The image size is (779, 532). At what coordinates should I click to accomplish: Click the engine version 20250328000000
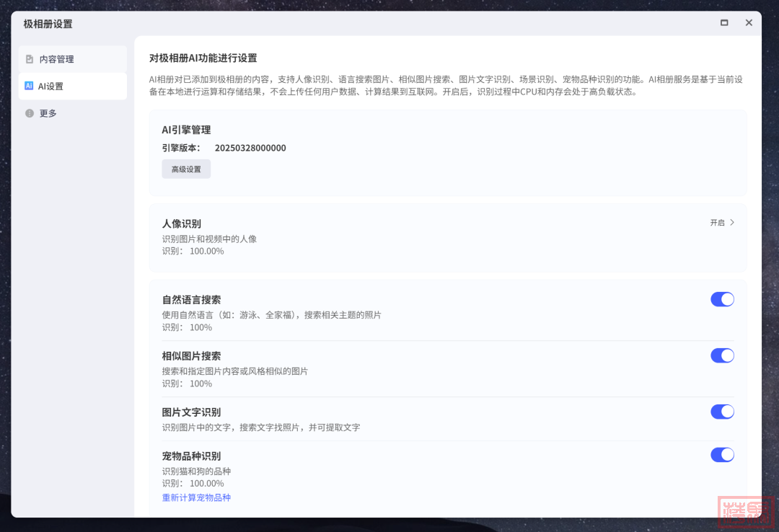click(250, 148)
